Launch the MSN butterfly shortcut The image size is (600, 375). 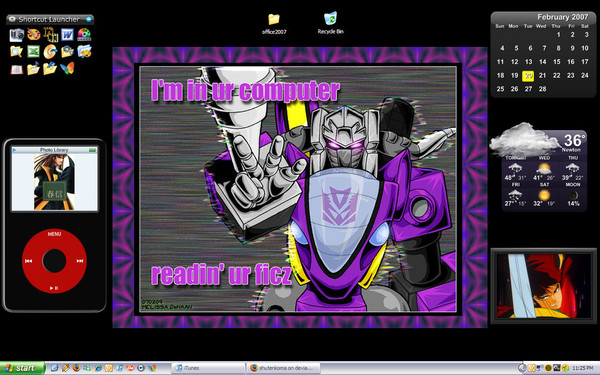pos(67,68)
